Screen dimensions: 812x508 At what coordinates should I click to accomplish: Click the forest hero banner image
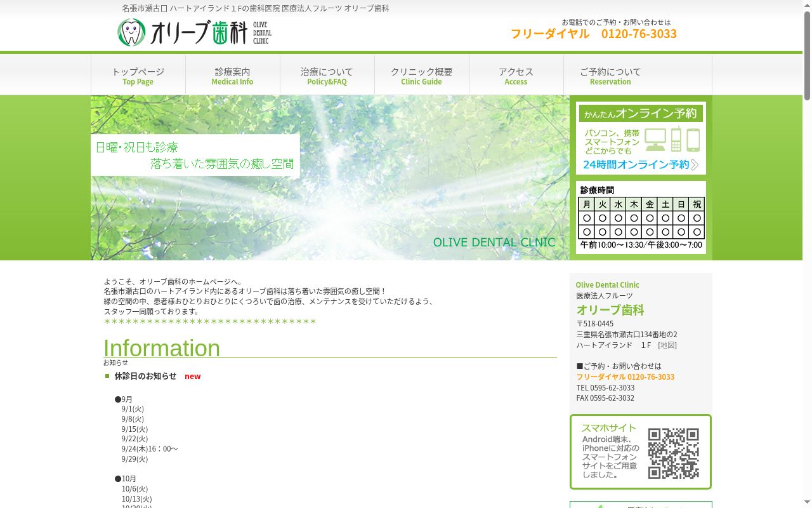(330, 178)
